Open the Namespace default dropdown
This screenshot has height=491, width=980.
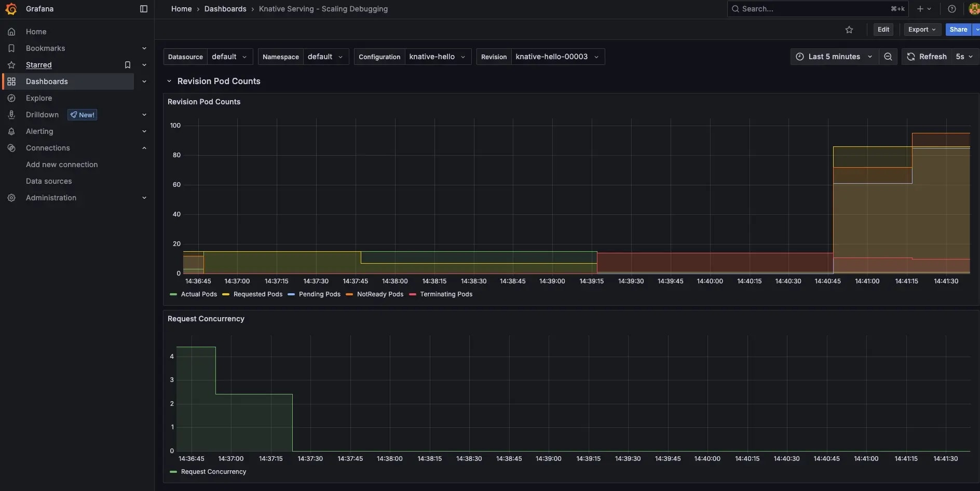(x=326, y=57)
